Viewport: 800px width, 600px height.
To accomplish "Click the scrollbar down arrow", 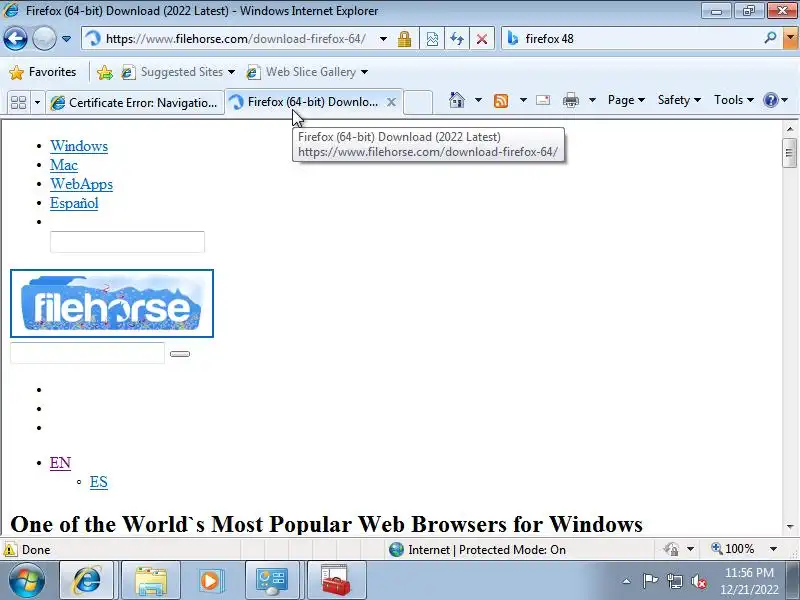I will tap(790, 527).
